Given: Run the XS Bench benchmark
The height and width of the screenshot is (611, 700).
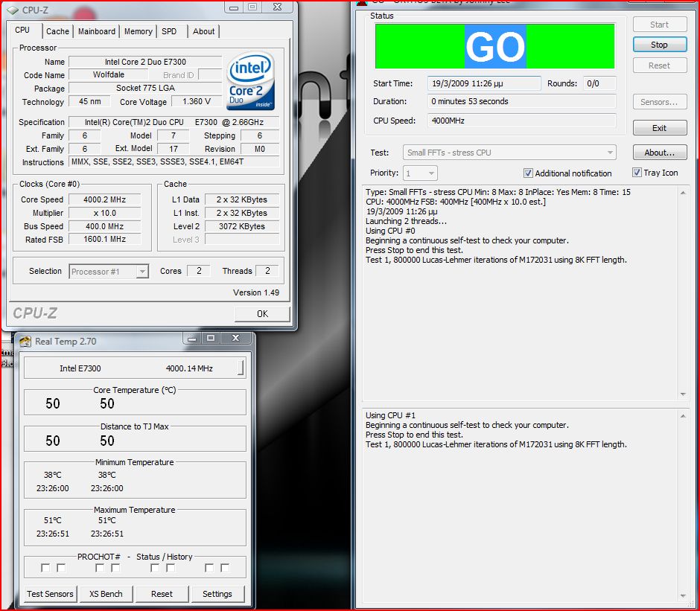Looking at the screenshot, I should click(106, 594).
